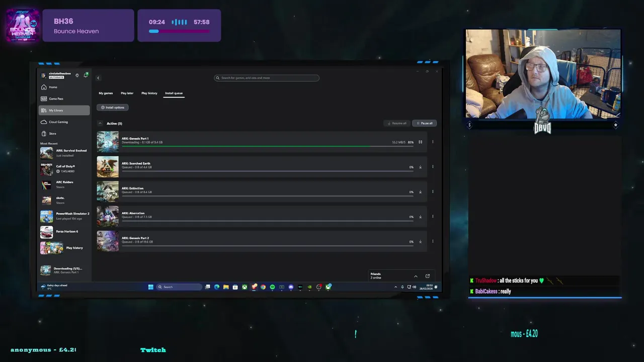Image resolution: width=644 pixels, height=362 pixels.
Task: Open Google Chrome from the taskbar
Action: point(263,287)
